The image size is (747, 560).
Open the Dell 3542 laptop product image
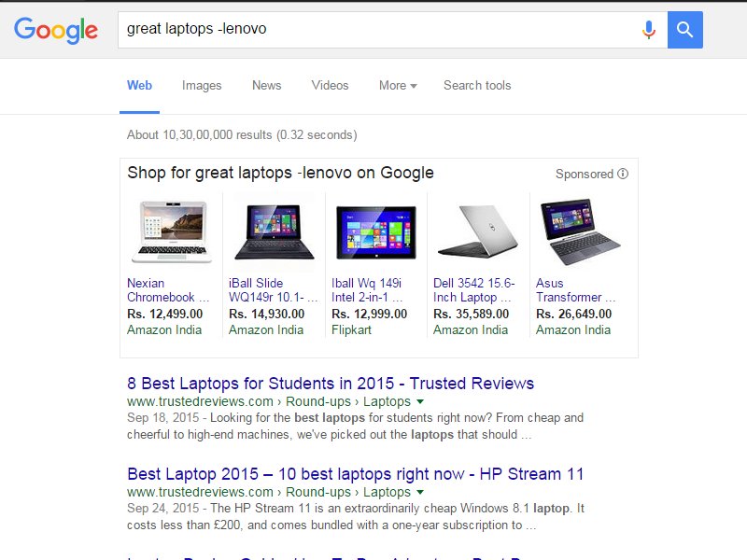[478, 231]
